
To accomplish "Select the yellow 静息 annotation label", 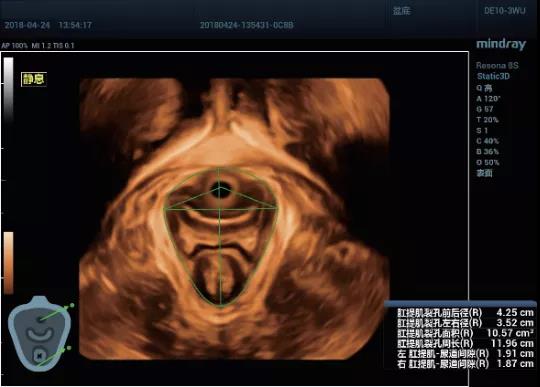I will (x=34, y=79).
